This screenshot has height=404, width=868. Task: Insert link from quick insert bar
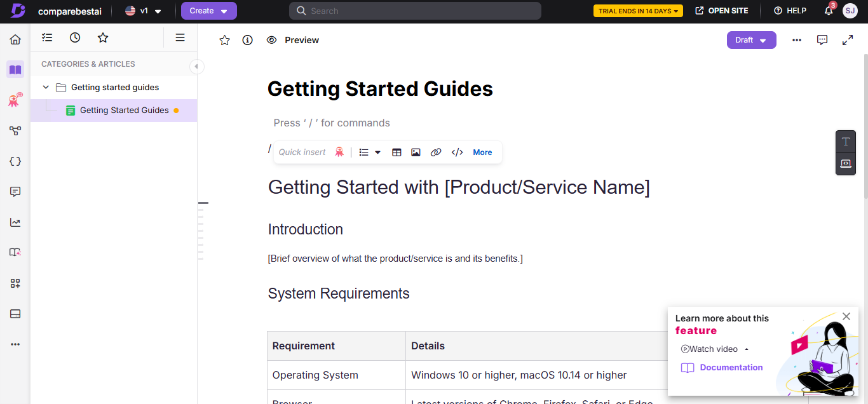[436, 152]
